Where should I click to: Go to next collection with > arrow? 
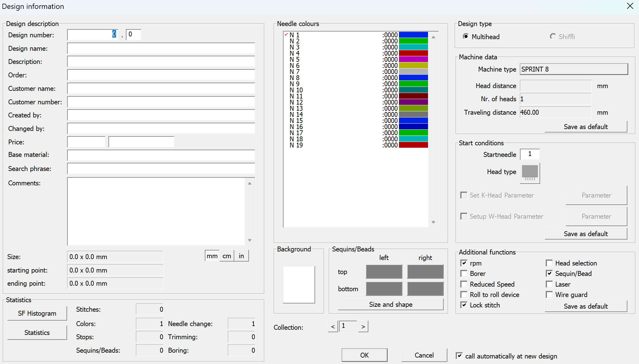pyautogui.click(x=363, y=327)
